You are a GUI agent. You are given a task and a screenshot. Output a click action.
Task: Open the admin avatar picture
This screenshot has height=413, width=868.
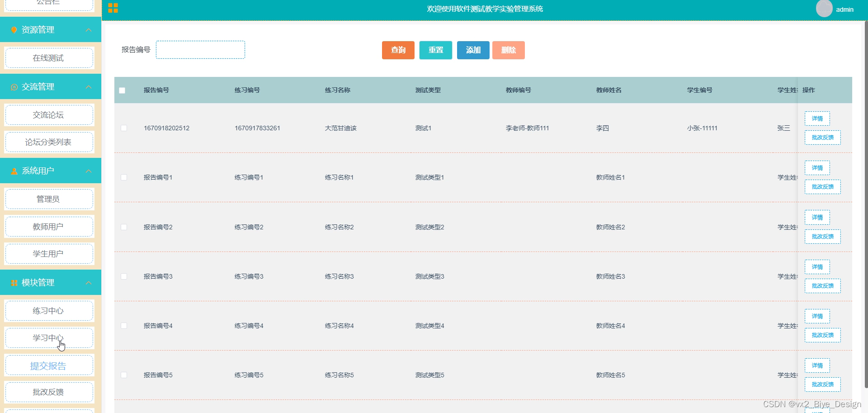tap(824, 9)
